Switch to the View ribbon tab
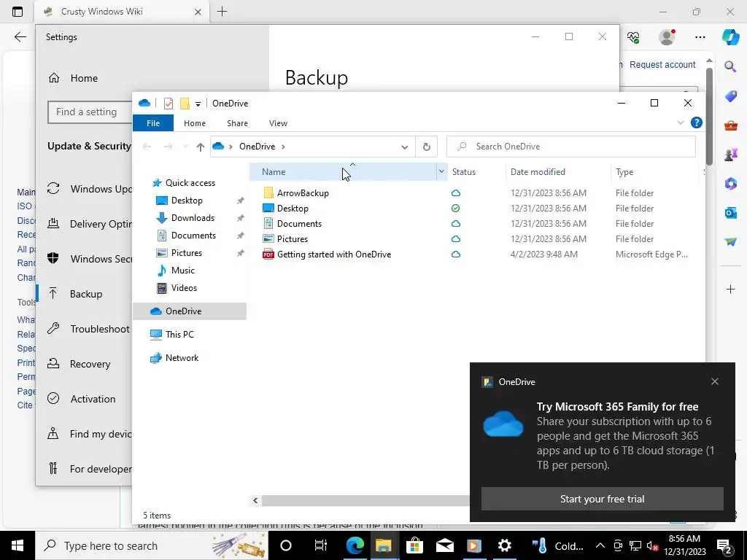The image size is (747, 560). 278,122
